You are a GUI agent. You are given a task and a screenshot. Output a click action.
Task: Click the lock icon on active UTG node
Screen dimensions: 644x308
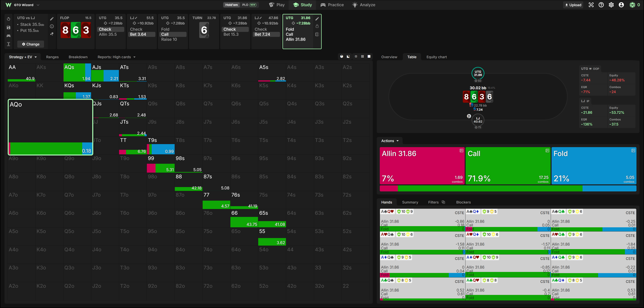(x=317, y=26)
